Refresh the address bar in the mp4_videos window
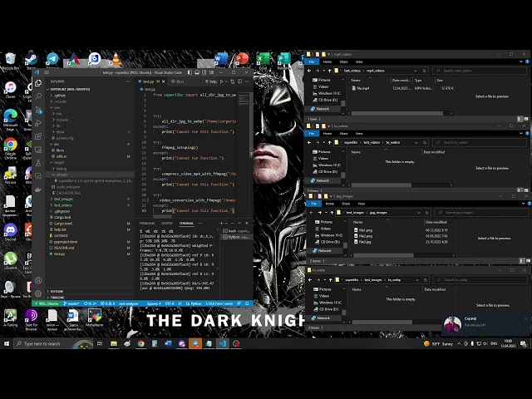The width and height of the screenshot is (532, 399). click(424, 71)
